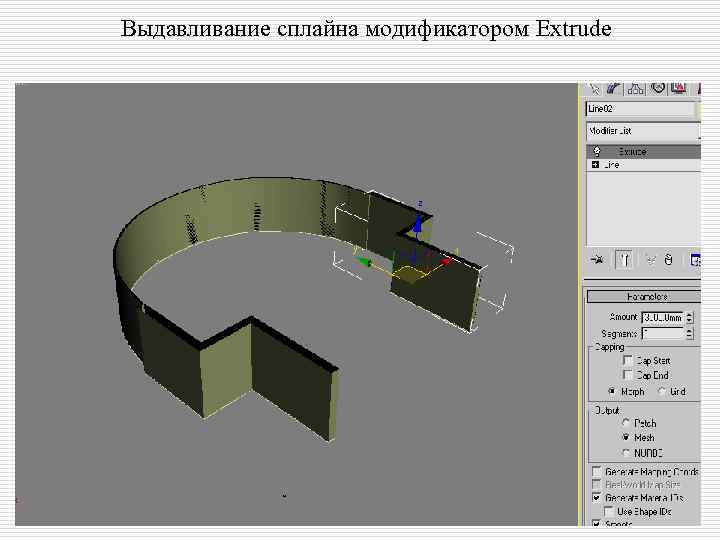Image resolution: width=720 pixels, height=540 pixels.
Task: Select Mesh output radio button
Action: (626, 437)
